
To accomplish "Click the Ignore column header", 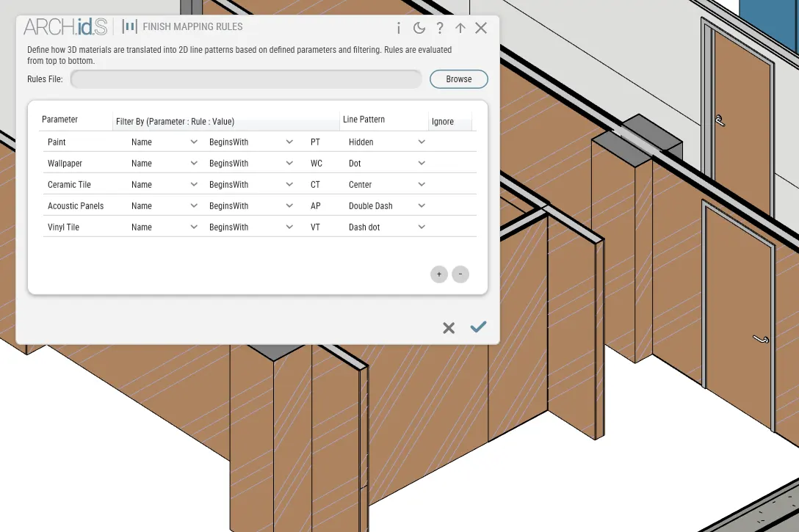I will 442,122.
